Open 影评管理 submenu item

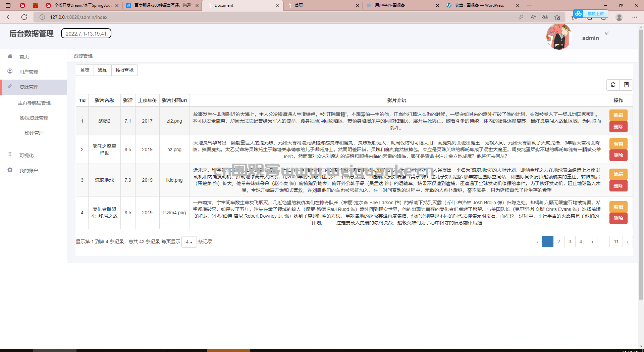tap(34, 133)
